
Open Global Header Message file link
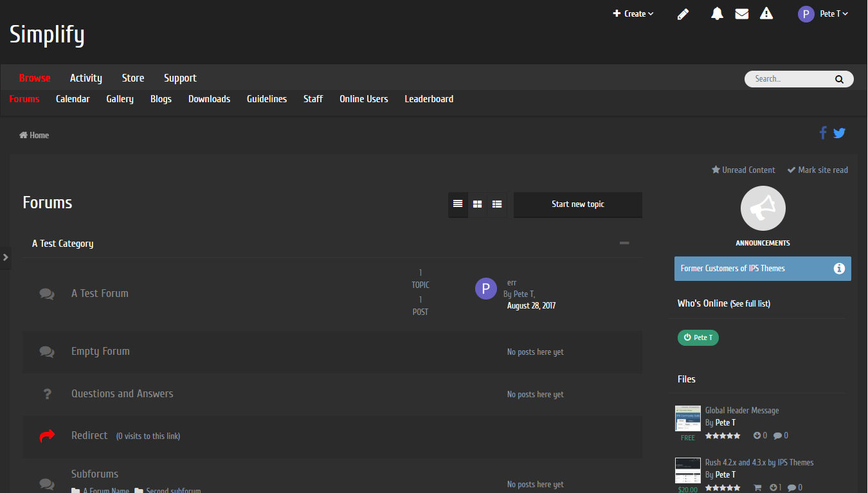coord(742,410)
